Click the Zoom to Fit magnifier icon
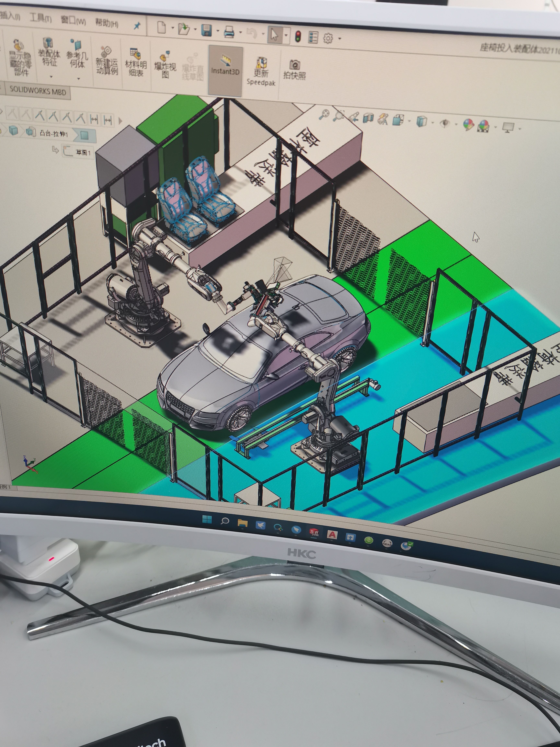560x747 pixels. [x=324, y=114]
